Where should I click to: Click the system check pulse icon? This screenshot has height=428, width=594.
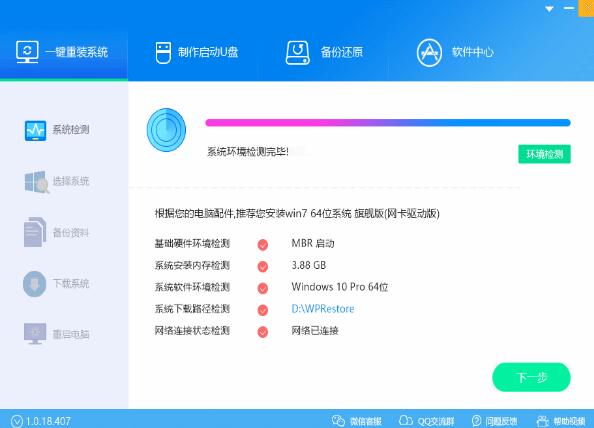[35, 130]
